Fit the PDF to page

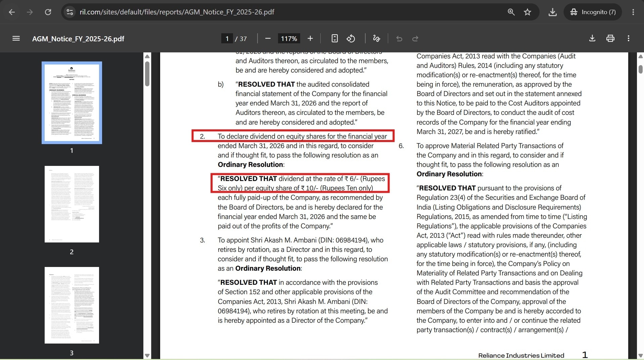click(334, 39)
